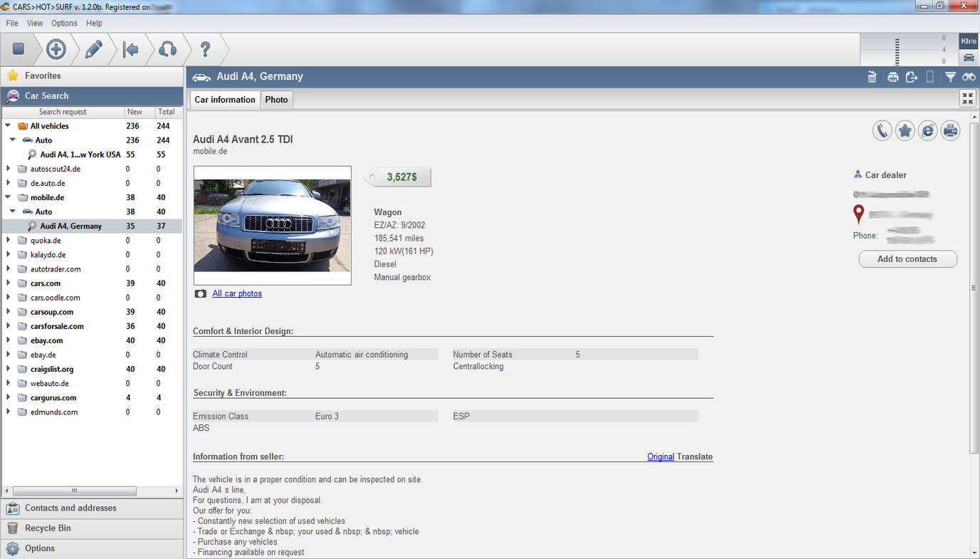
Task: Click the Add new search plus icon
Action: coord(56,49)
